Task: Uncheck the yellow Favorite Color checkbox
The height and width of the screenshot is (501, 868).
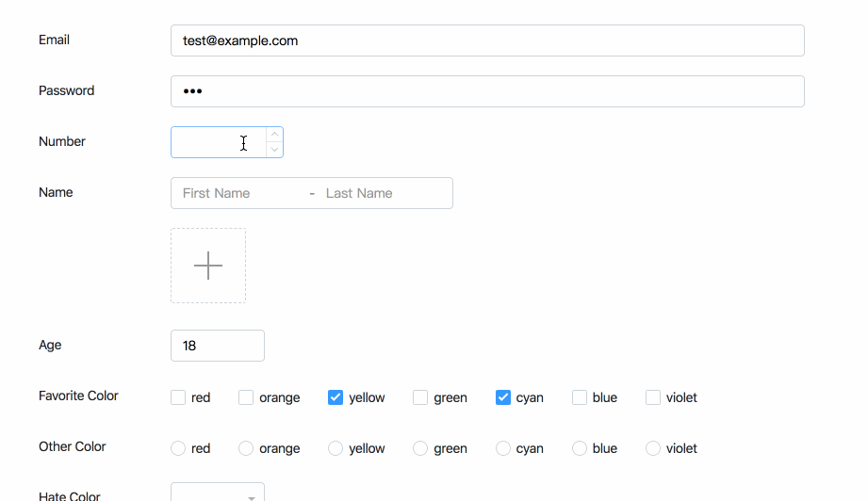Action: coord(336,397)
